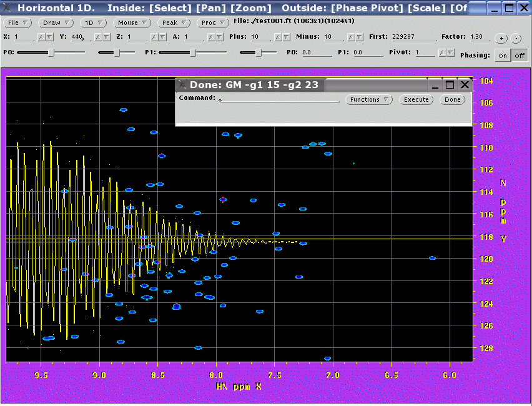The image size is (532, 406).
Task: Click the coarse P1 phase slider handle
Action: pyautogui.click(x=193, y=52)
